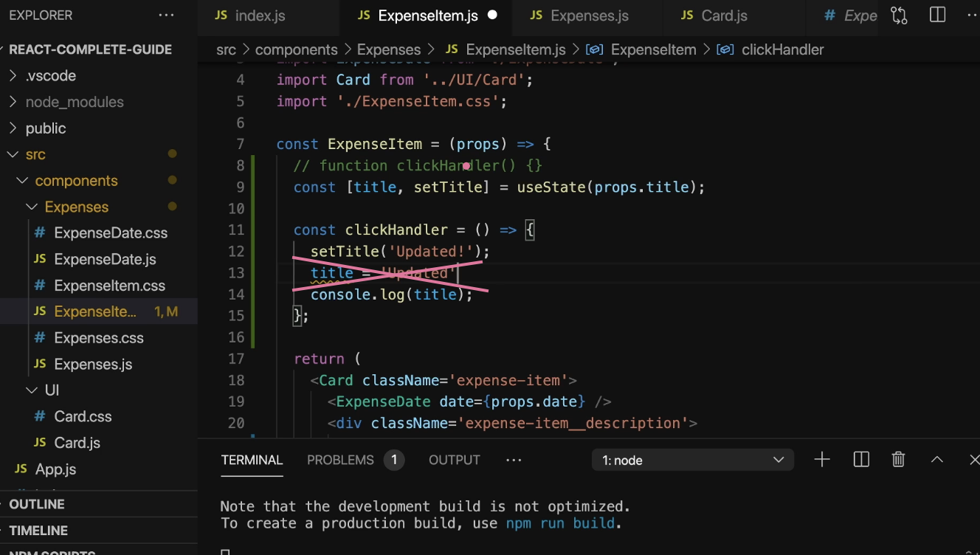Viewport: 980px width, 555px height.
Task: Expand the .vscode folder
Action: (x=13, y=75)
